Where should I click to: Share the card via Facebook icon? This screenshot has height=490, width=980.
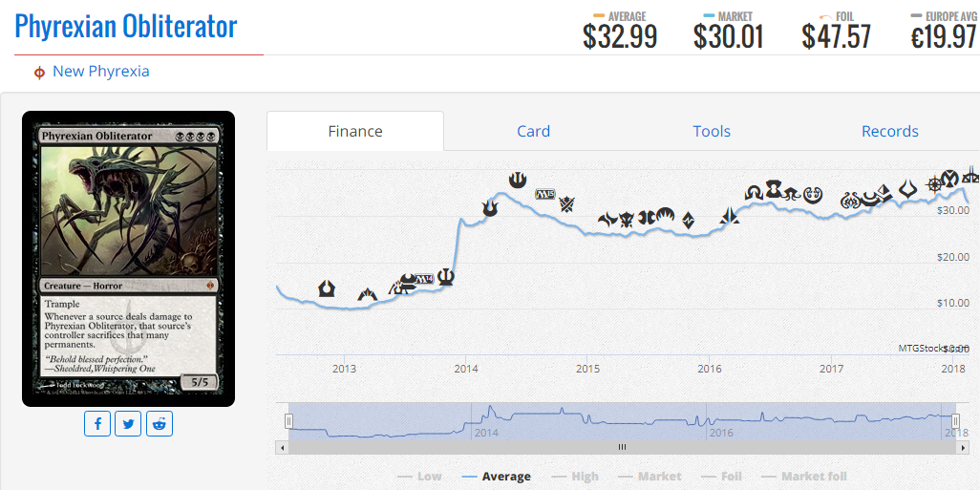[97, 424]
